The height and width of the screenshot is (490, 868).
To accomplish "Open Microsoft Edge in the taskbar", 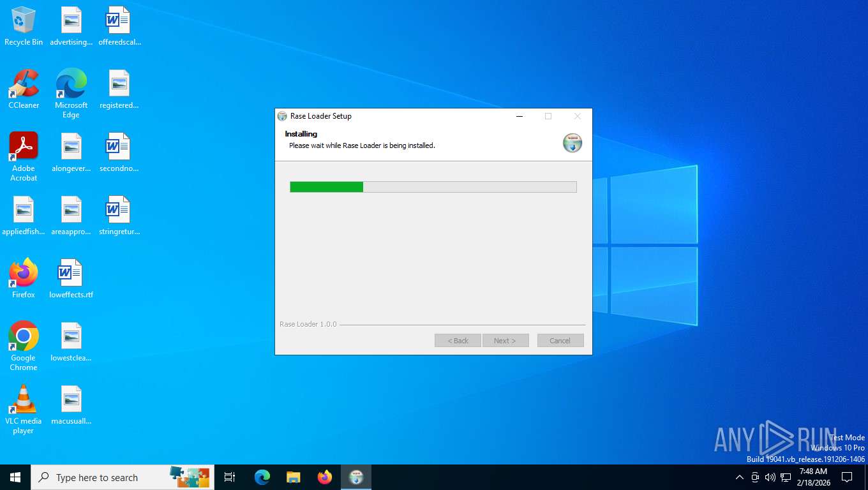I will click(x=262, y=477).
